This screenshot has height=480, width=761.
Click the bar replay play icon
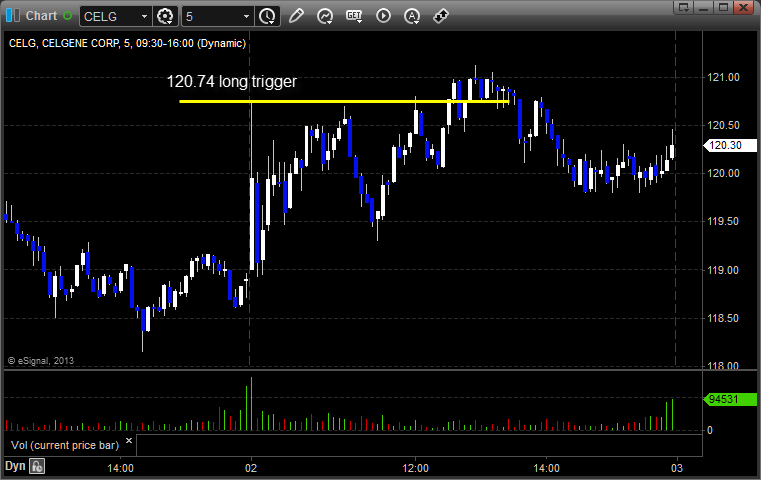pyautogui.click(x=383, y=16)
